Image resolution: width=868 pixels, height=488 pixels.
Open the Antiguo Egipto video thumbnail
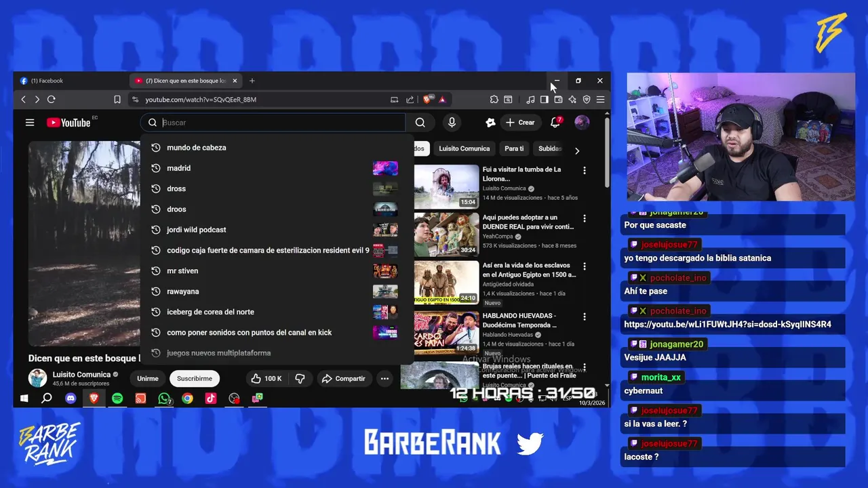(446, 283)
